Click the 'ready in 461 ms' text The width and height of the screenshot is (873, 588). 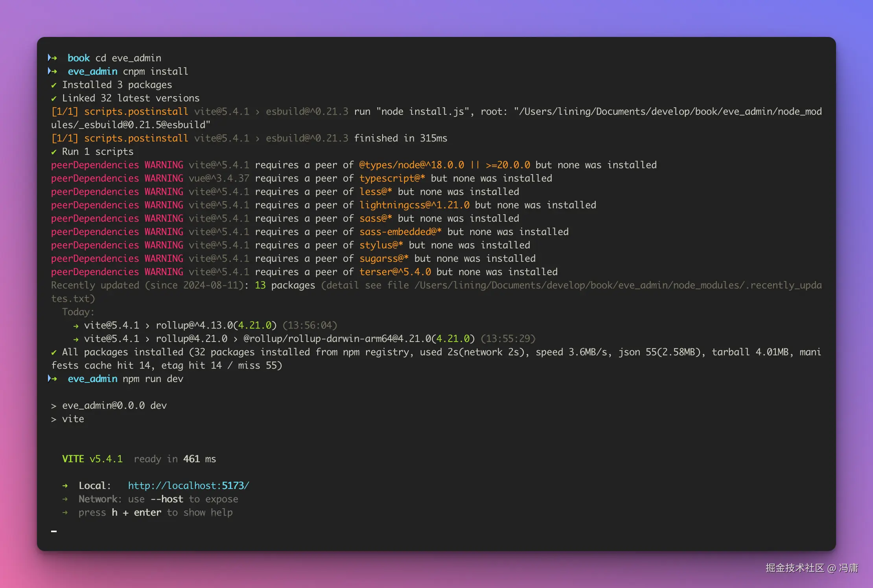175,459
